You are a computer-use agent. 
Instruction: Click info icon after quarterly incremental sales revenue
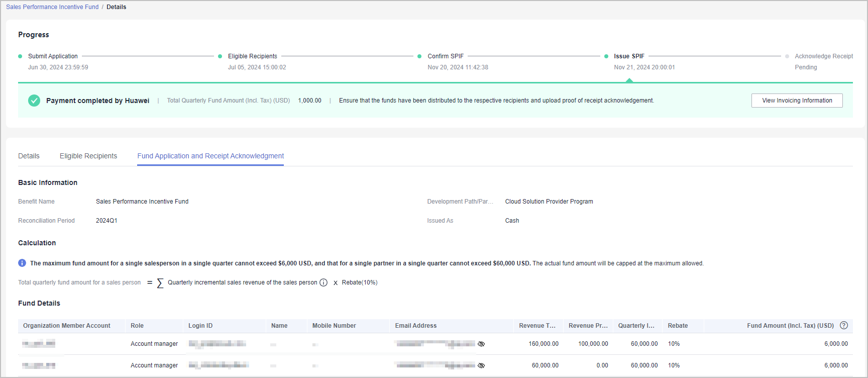(x=323, y=282)
